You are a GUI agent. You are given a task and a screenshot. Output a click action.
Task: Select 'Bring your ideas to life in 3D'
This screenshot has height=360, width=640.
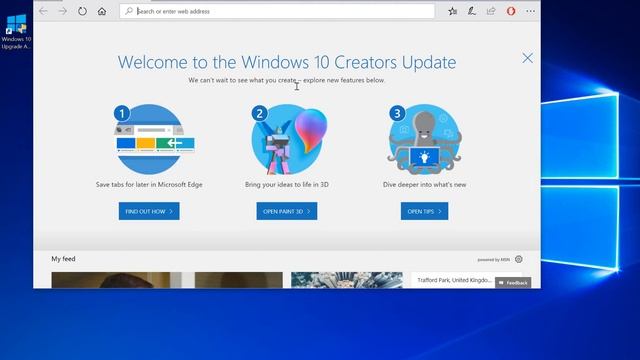[287, 184]
